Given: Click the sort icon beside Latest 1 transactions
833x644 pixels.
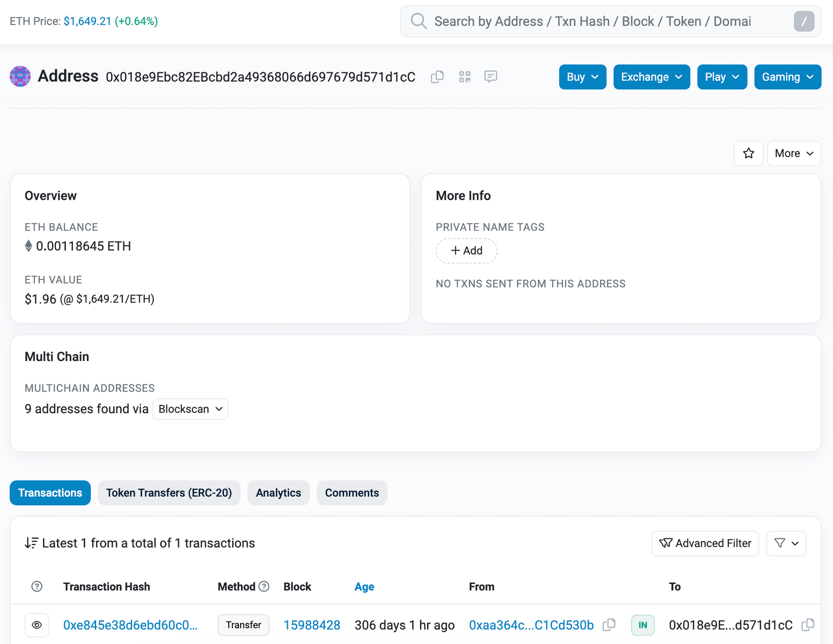Looking at the screenshot, I should [31, 543].
